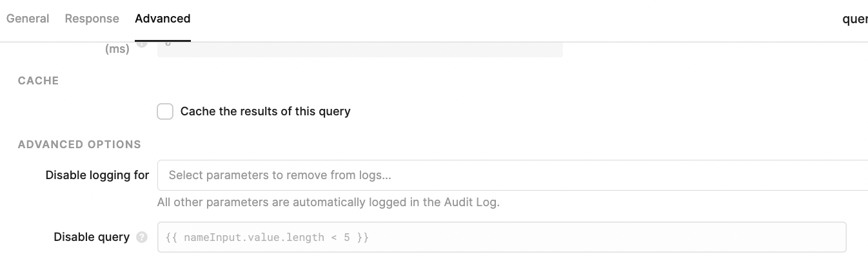The image size is (868, 259).
Task: Click the truncated query name at top right
Action: (x=855, y=19)
